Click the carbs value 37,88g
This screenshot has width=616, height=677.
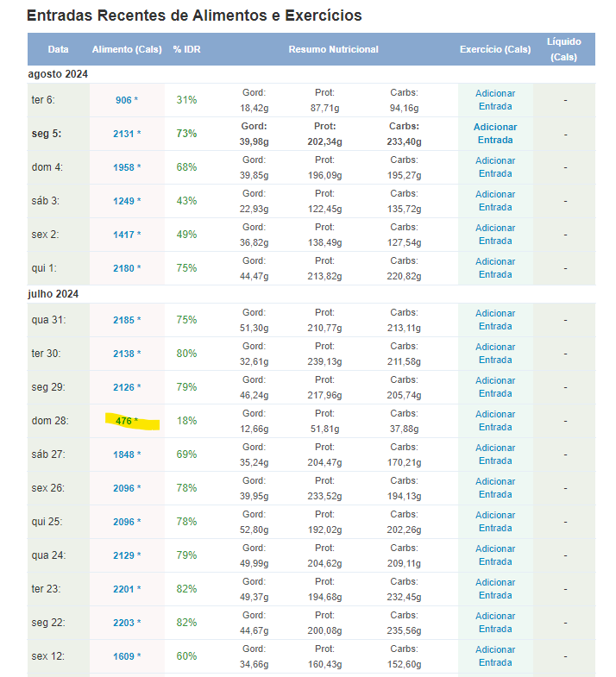(405, 429)
